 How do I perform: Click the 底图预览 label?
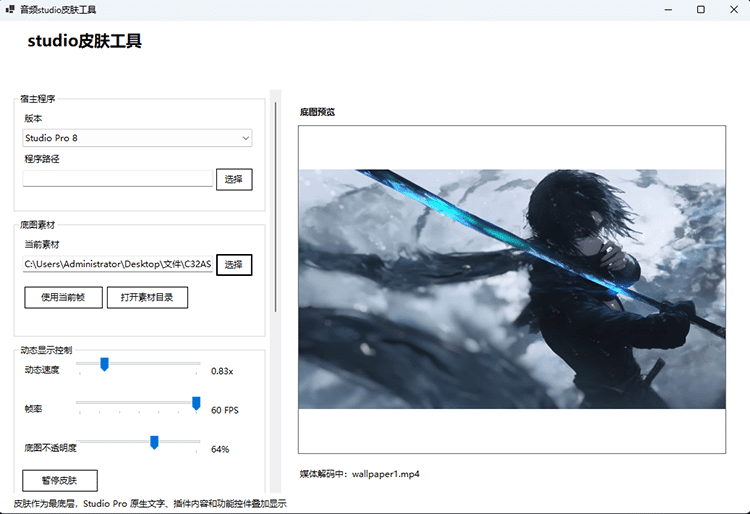coord(317,112)
